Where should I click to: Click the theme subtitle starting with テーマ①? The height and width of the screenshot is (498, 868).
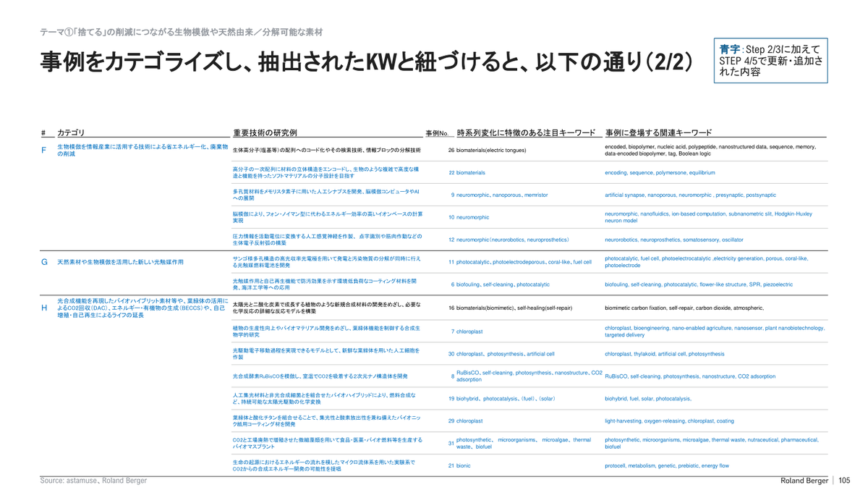click(181, 33)
